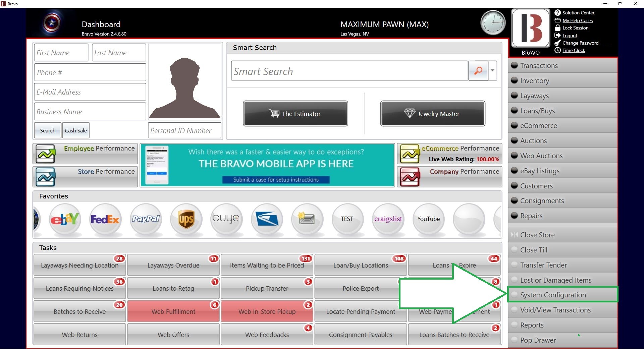Image resolution: width=644 pixels, height=349 pixels.
Task: Open the TEST favorite bubble
Action: [x=347, y=219]
